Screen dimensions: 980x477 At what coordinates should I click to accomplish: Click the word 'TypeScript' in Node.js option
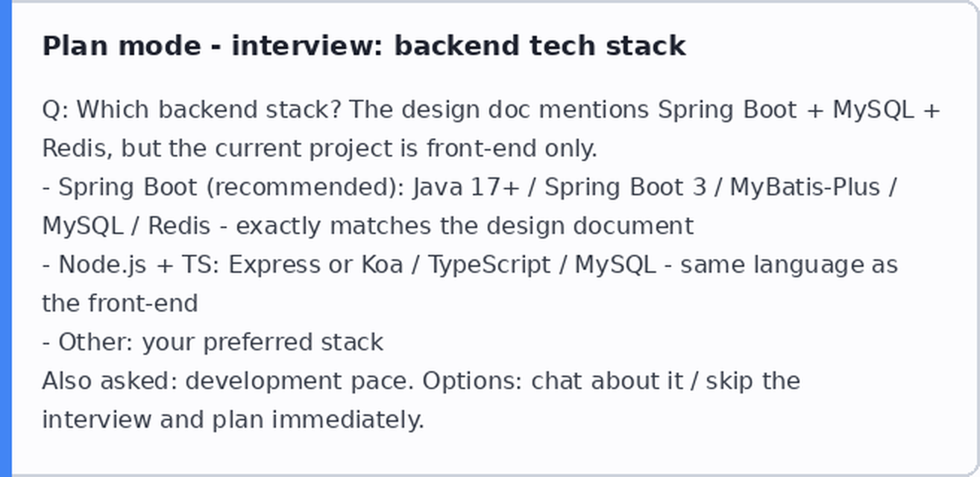coord(489,265)
